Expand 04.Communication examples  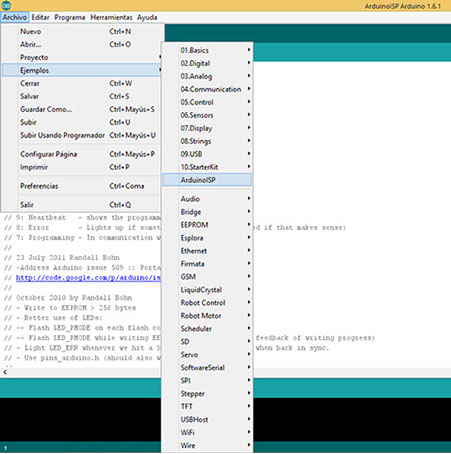(207, 89)
